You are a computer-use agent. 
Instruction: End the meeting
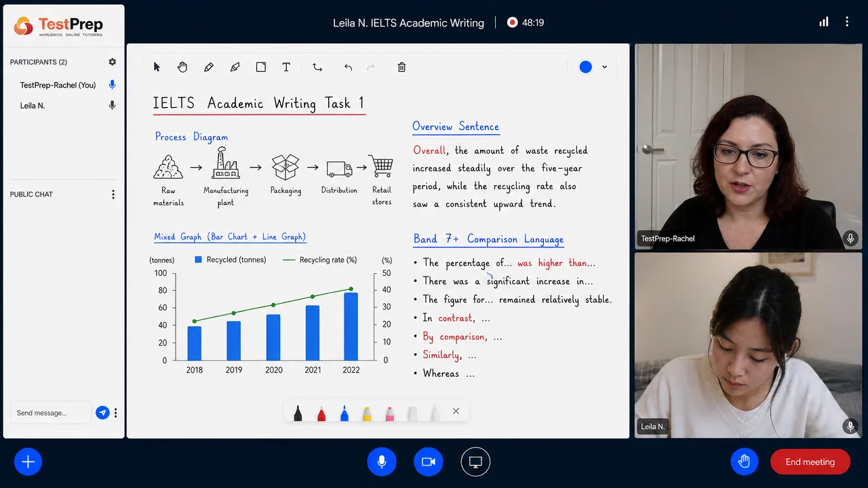(810, 462)
